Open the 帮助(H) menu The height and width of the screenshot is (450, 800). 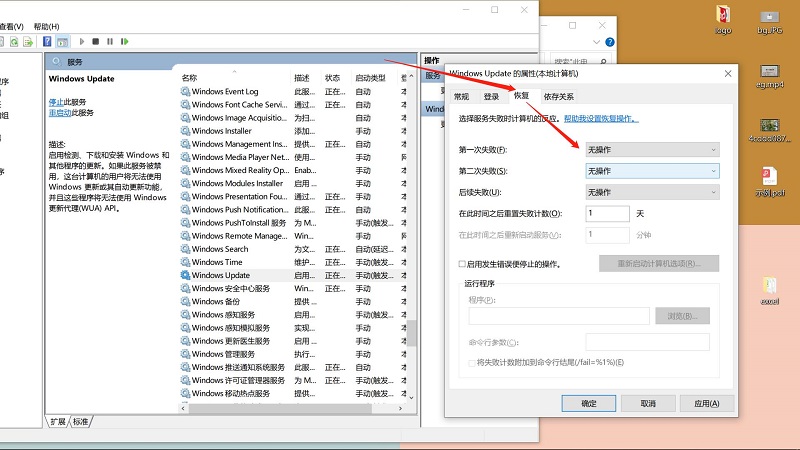pos(46,27)
